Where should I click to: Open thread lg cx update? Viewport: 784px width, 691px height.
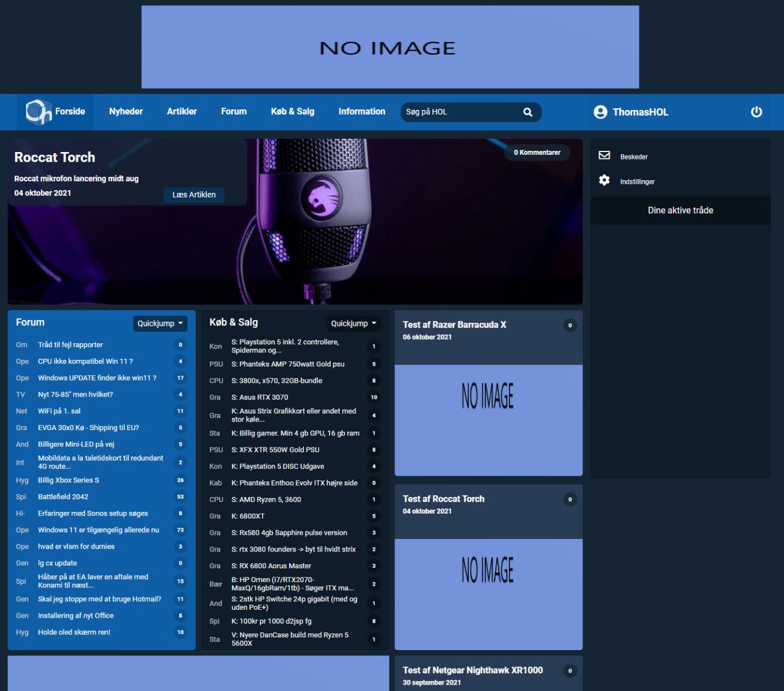click(x=58, y=564)
